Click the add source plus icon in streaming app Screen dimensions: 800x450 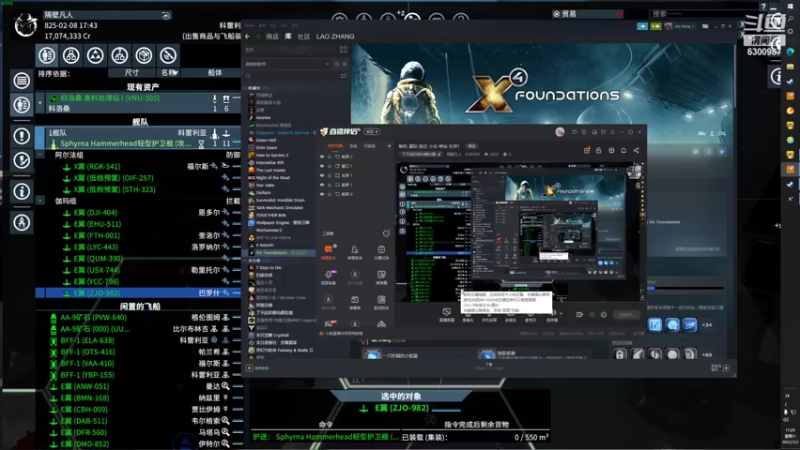click(389, 146)
